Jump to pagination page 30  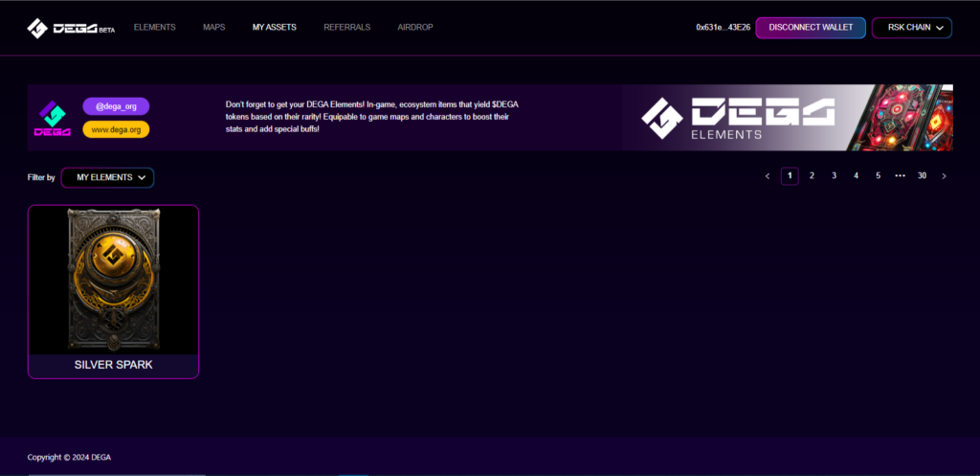(x=922, y=176)
